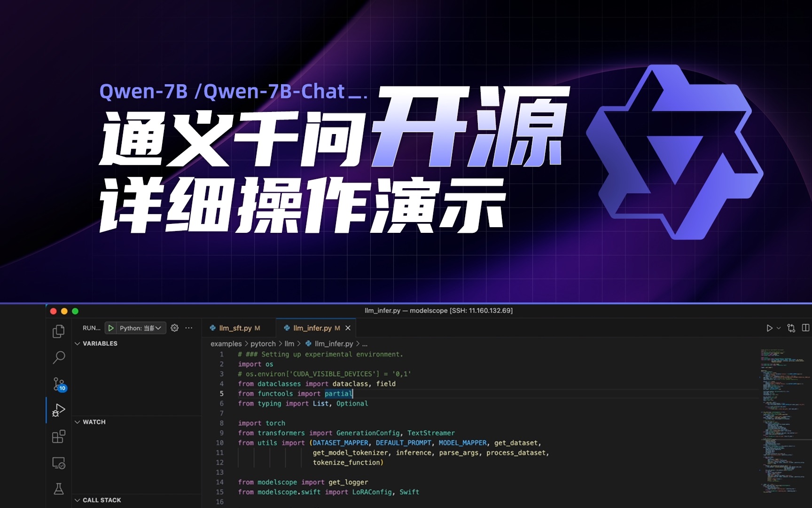
Task: Click 'LoRAConfig' on line 15
Action: [372, 492]
